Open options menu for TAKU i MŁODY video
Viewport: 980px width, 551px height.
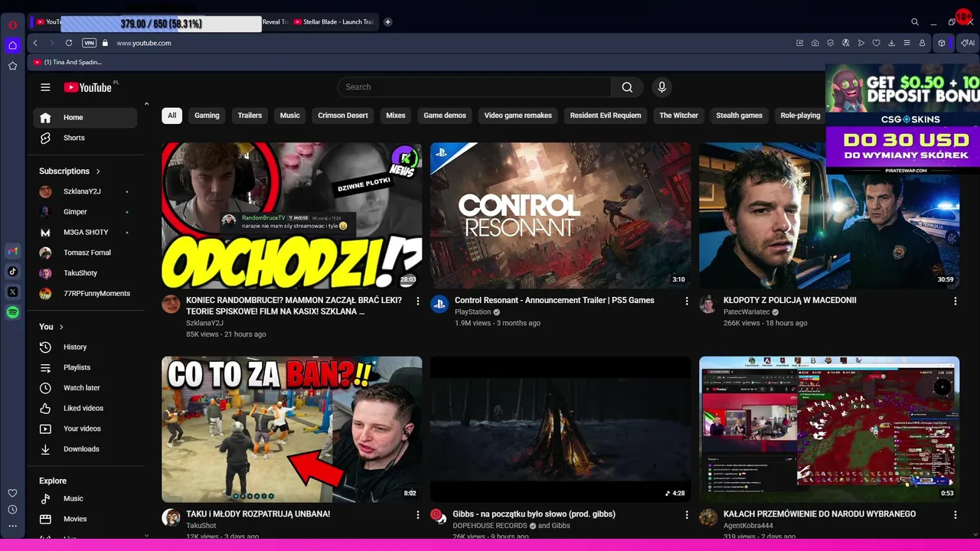(x=418, y=515)
